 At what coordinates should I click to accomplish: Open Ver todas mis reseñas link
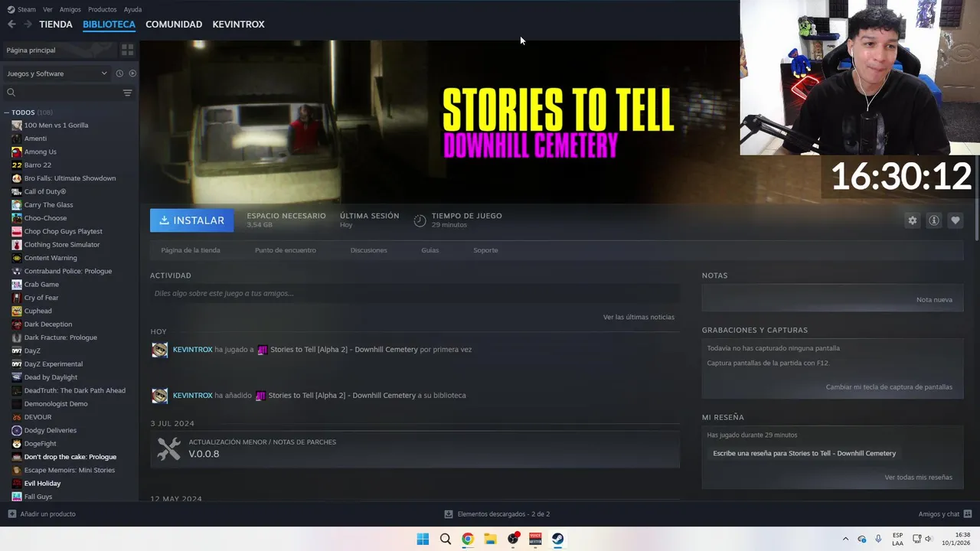click(918, 478)
